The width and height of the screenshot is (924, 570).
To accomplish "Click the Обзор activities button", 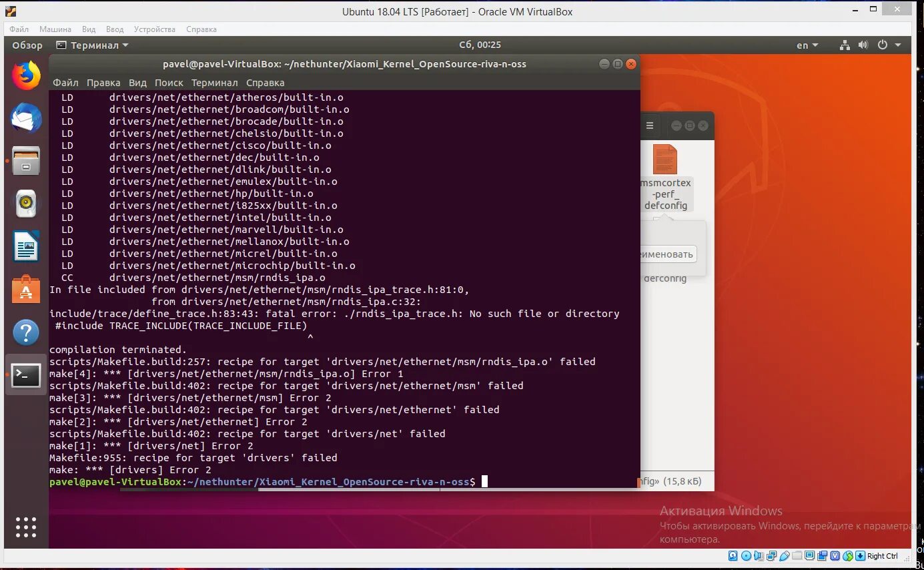I will tap(27, 45).
